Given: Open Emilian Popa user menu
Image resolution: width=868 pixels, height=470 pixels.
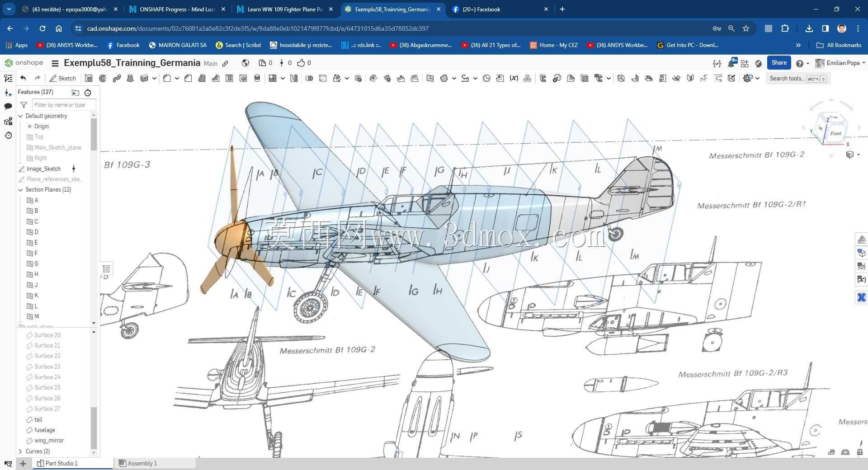Looking at the screenshot, I should (x=840, y=63).
